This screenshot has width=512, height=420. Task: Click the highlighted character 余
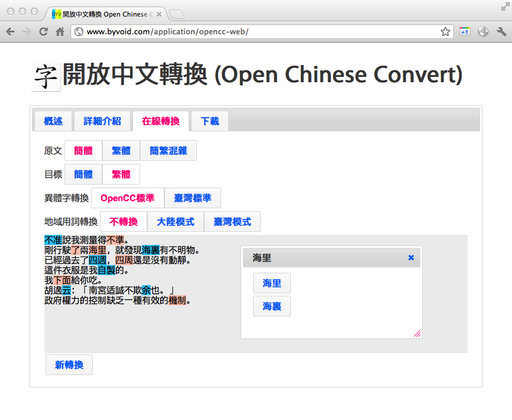click(x=146, y=290)
